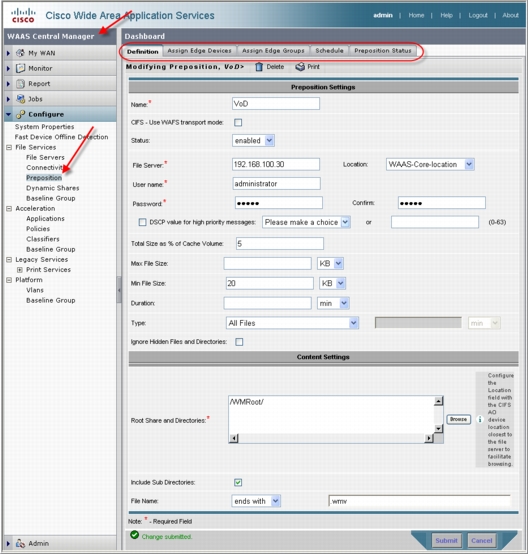530x555 pixels.
Task: Click the Home link in header
Action: (416, 15)
